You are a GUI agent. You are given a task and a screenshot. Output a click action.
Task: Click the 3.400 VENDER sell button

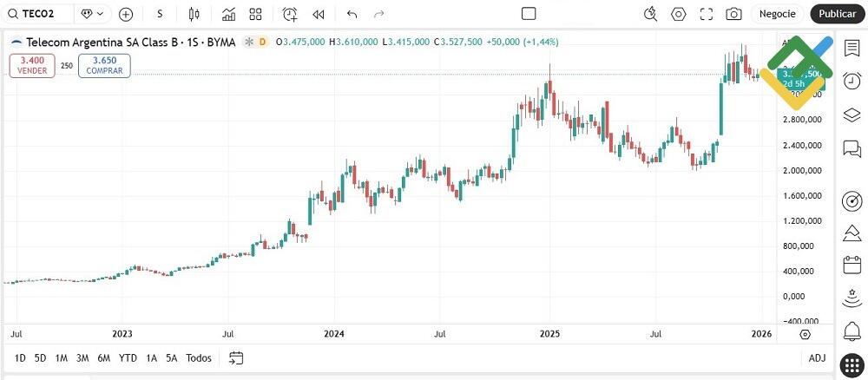[x=32, y=65]
